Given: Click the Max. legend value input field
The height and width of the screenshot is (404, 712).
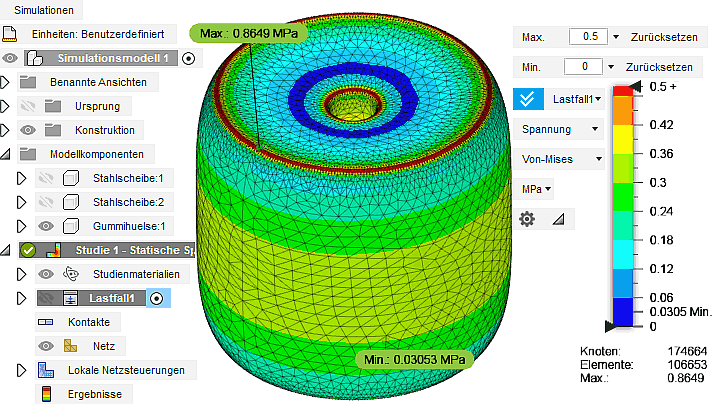Looking at the screenshot, I should (587, 37).
